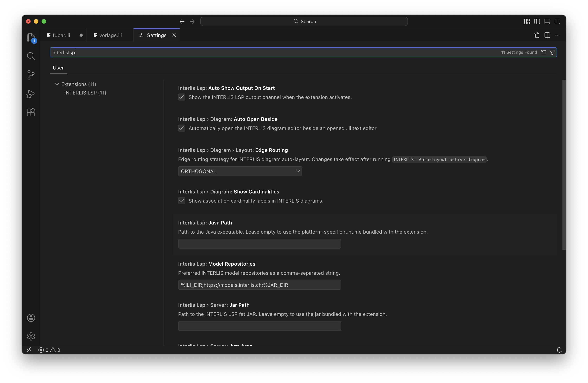Open the Explorer view in the activity bar
Image resolution: width=588 pixels, height=383 pixels.
[x=31, y=37]
